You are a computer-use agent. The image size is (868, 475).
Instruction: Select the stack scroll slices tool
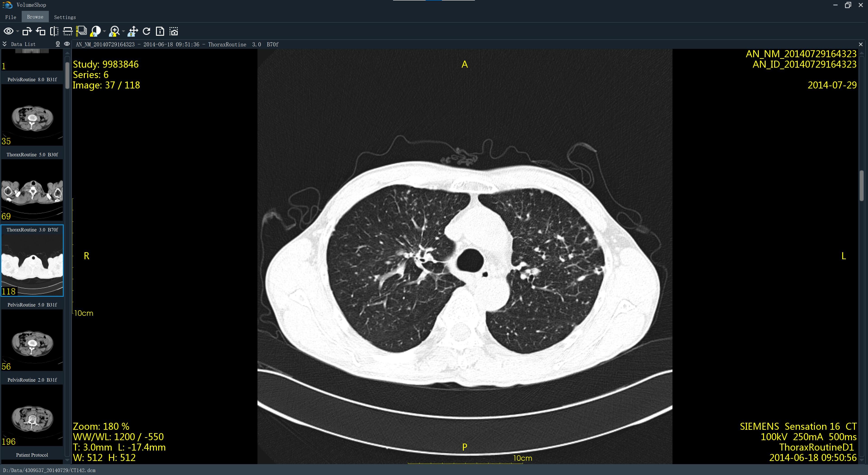pos(81,31)
